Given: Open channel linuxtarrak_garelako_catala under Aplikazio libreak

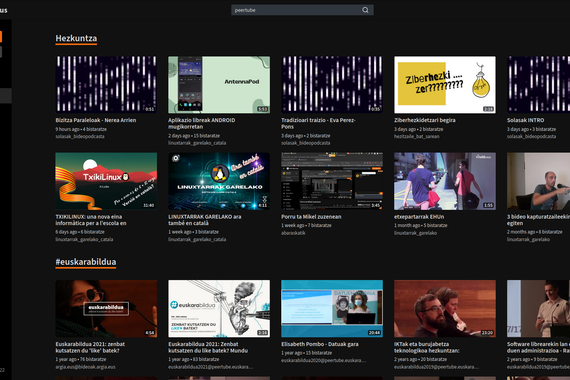Looking at the screenshot, I should [x=197, y=143].
